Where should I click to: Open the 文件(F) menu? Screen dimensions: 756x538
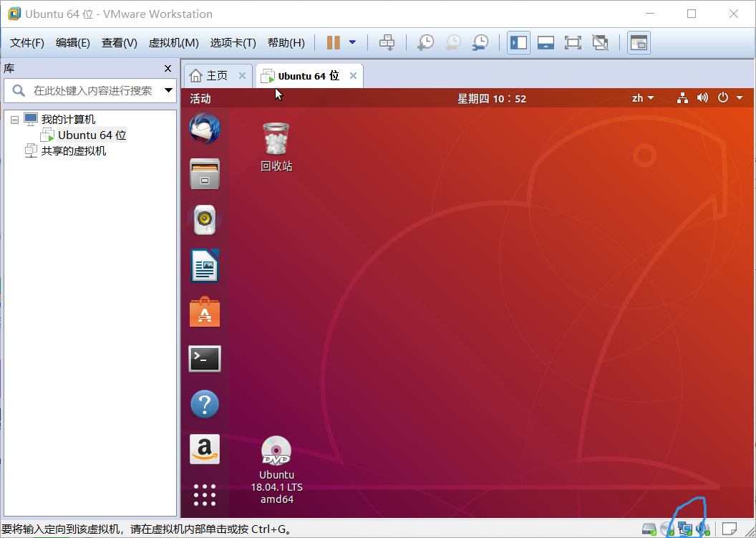[x=27, y=43]
